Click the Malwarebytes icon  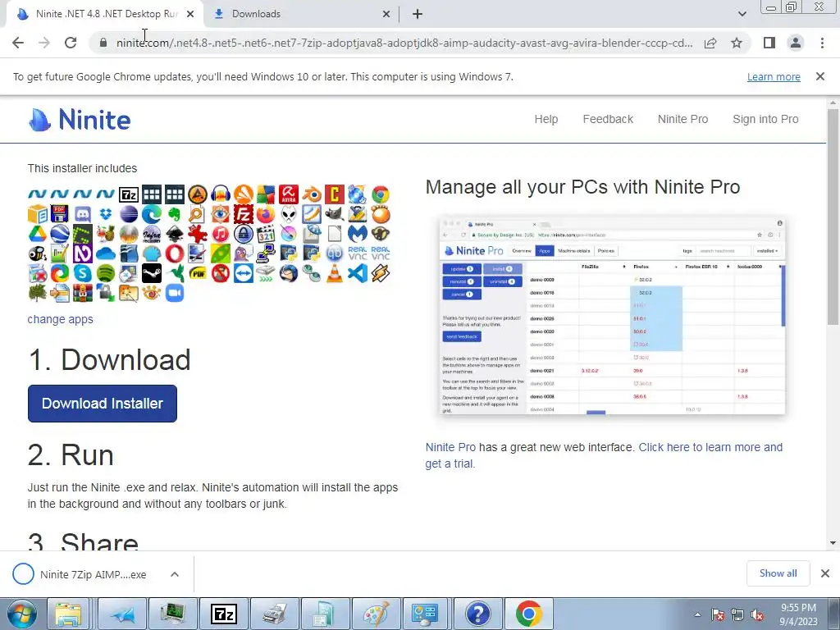tap(358, 234)
